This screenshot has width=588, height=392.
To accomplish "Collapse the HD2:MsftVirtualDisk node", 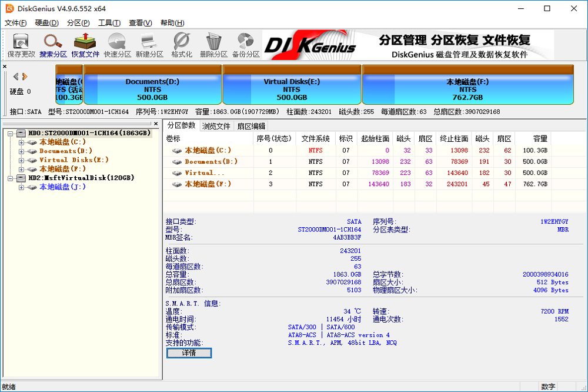I will point(11,178).
